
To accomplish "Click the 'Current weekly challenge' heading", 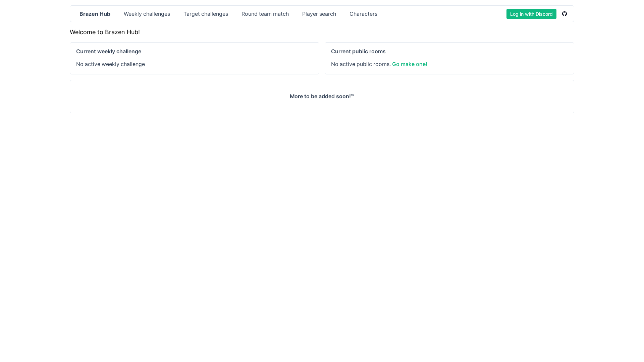I will tap(109, 51).
